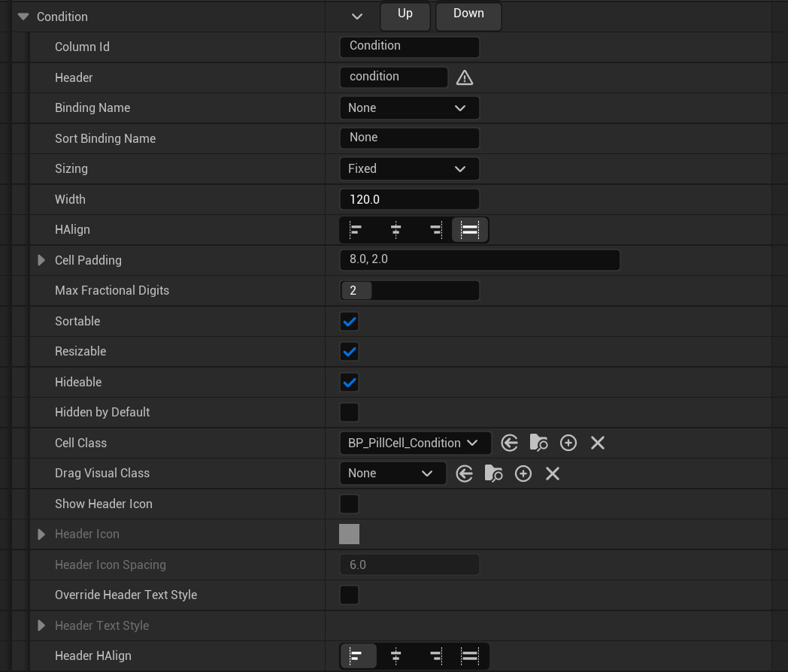
Task: Set Header HAlign to right
Action: click(x=435, y=656)
